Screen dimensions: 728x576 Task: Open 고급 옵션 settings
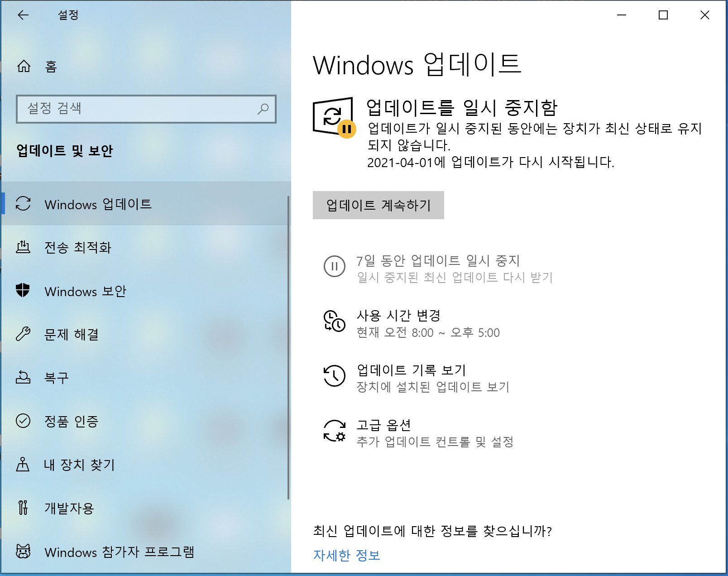tap(419, 433)
